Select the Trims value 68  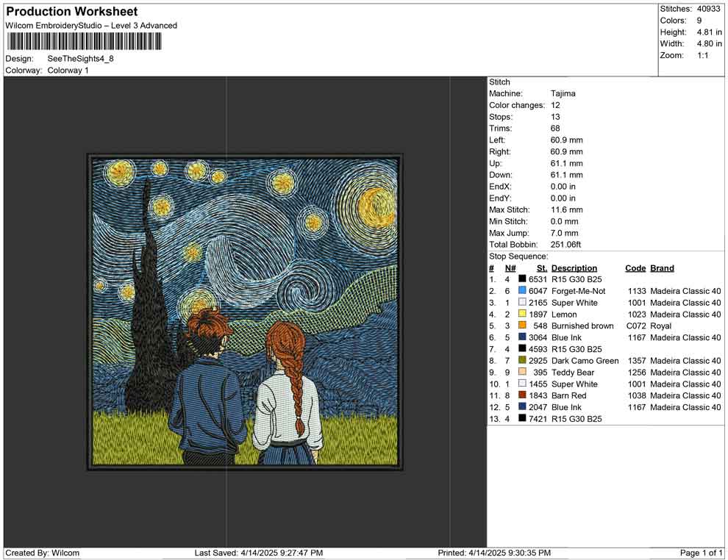coord(555,129)
